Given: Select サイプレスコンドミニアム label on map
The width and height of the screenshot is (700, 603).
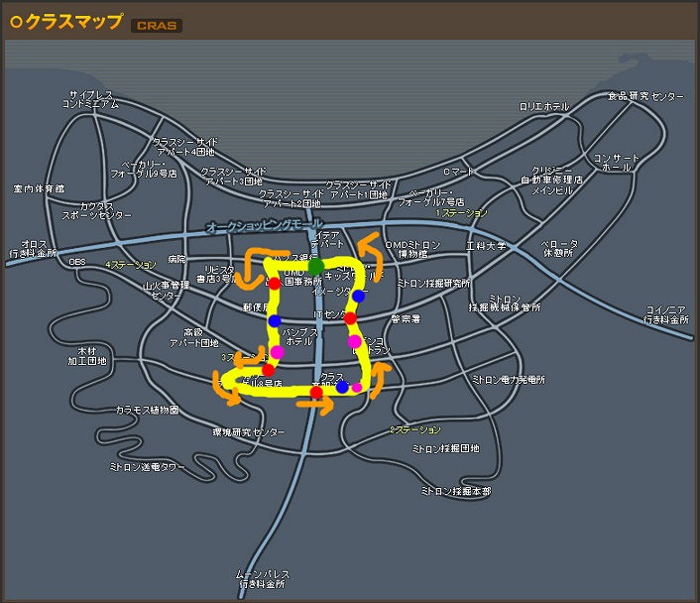Looking at the screenshot, I should click(90, 99).
